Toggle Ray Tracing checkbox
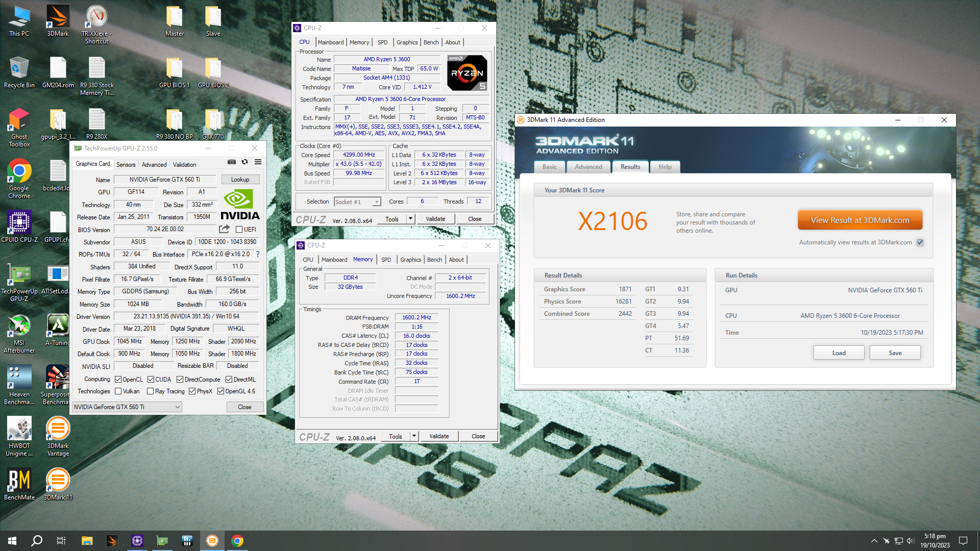 tap(150, 391)
